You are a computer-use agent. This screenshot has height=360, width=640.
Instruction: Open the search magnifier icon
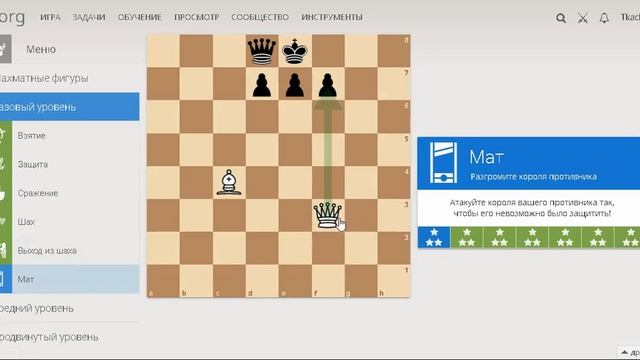[561, 18]
